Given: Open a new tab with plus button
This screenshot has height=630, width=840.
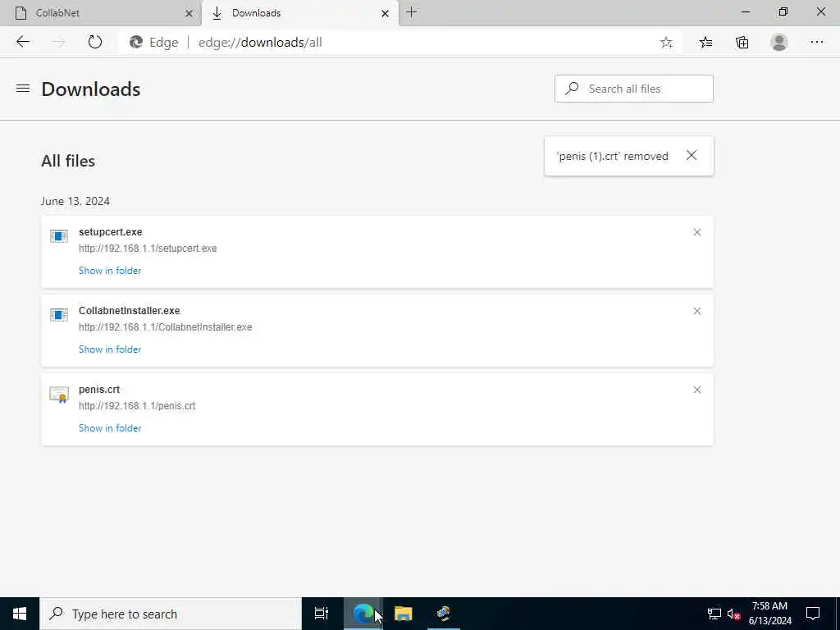Looking at the screenshot, I should [x=412, y=12].
